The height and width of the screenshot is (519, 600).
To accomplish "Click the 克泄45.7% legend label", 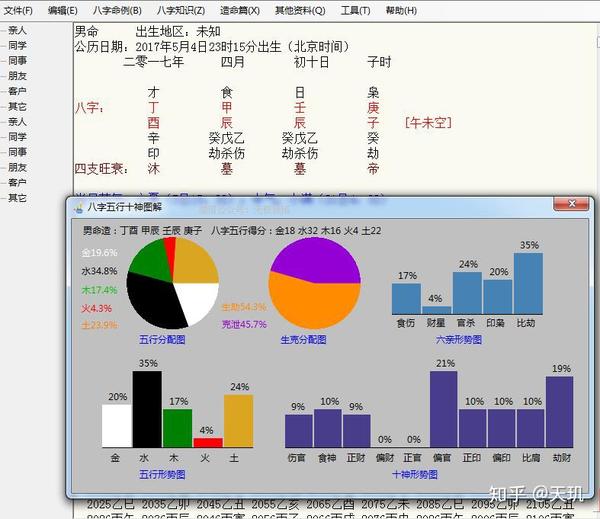I will (x=244, y=324).
